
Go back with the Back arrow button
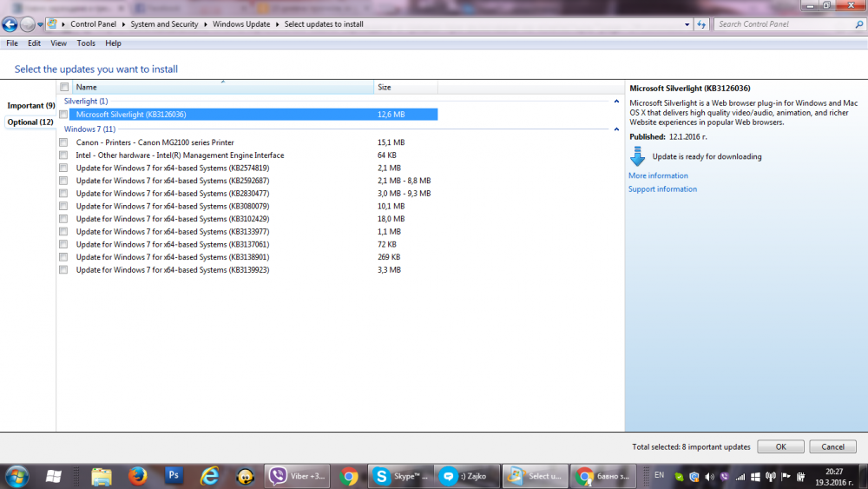pos(10,24)
